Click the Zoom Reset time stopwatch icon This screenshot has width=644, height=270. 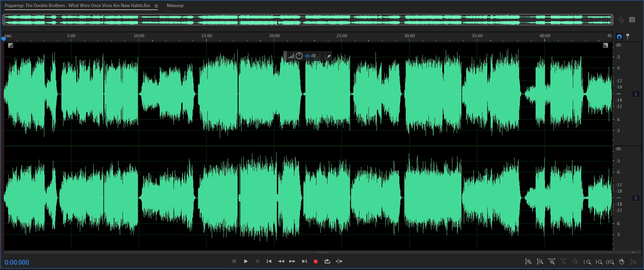[x=622, y=262]
